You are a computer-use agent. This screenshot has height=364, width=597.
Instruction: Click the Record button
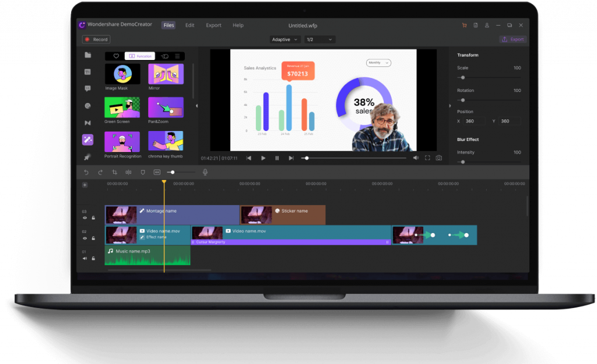[96, 39]
